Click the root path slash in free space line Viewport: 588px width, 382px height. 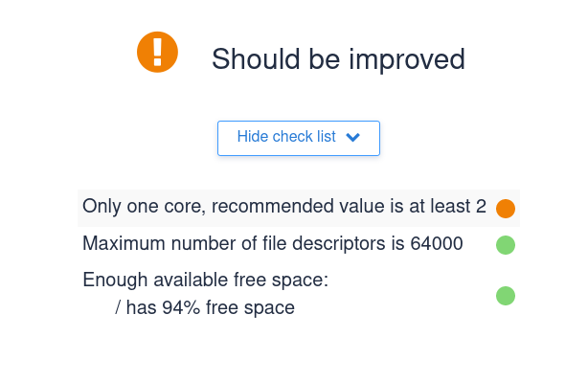[118, 307]
